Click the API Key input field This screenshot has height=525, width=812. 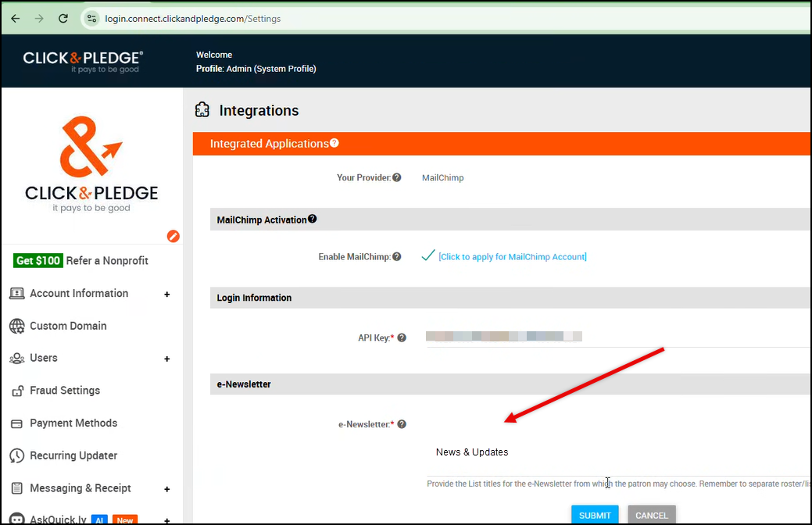(x=617, y=337)
